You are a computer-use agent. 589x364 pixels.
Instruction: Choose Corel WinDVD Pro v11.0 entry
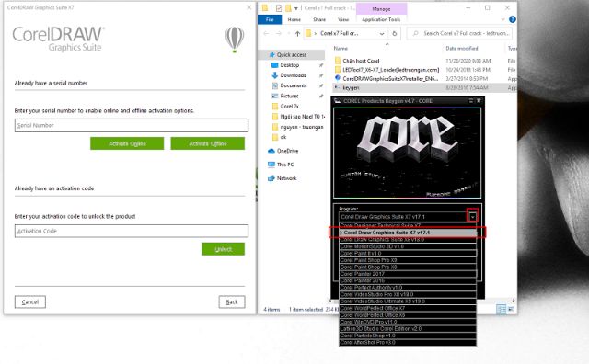click(408, 322)
